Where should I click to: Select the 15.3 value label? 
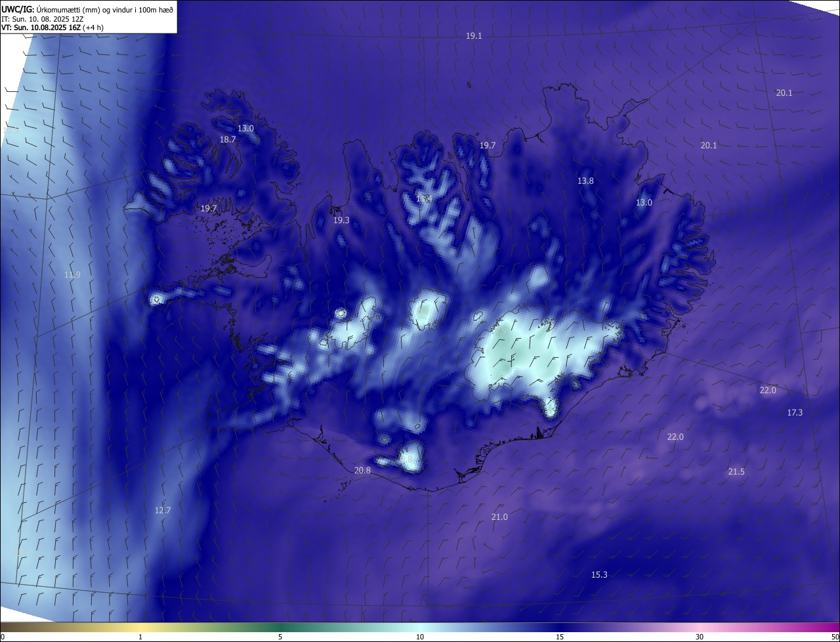point(599,575)
